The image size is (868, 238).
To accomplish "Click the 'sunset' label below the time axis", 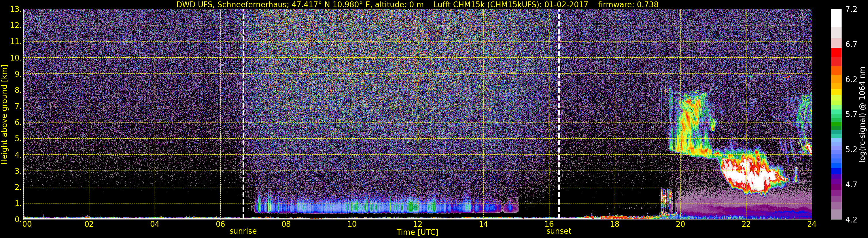I will pos(559,231).
